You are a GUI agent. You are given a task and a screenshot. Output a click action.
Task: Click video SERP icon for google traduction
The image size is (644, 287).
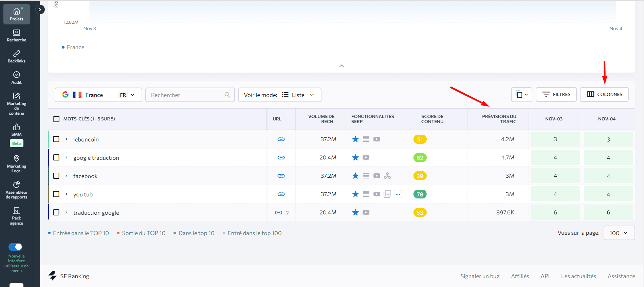pyautogui.click(x=366, y=157)
